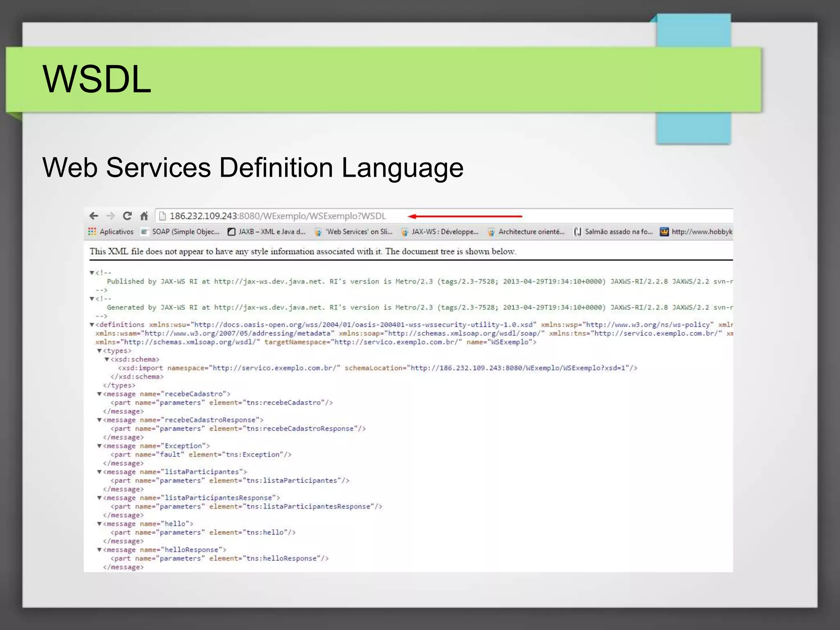Collapse message name="hello" node

pos(99,524)
